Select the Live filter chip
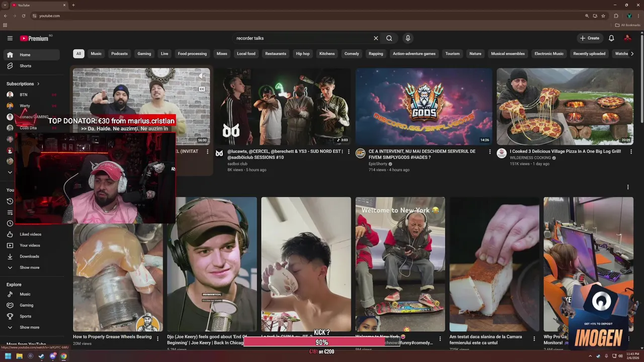The height and width of the screenshot is (362, 644). pyautogui.click(x=165, y=54)
